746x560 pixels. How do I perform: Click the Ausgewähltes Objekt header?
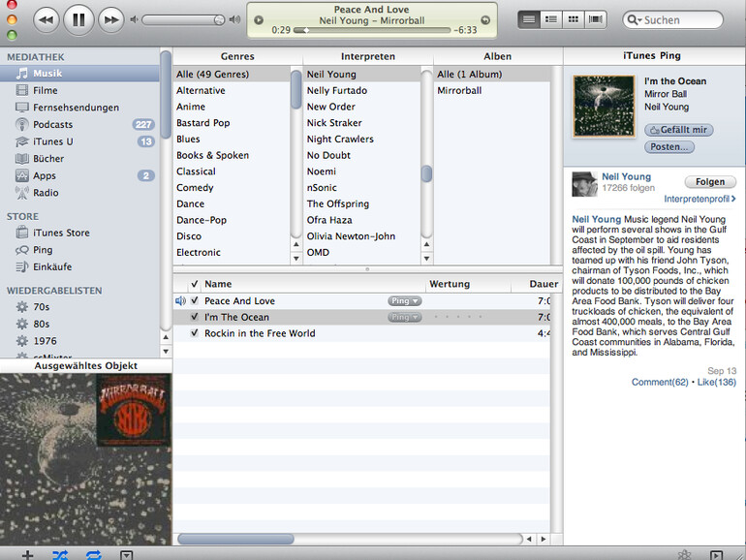[x=86, y=365]
